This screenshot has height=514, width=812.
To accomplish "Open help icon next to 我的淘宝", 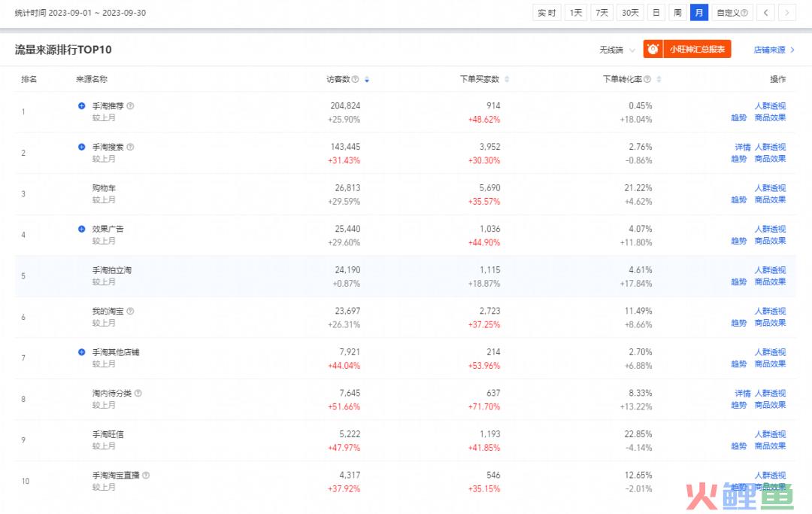I will pyautogui.click(x=131, y=311).
